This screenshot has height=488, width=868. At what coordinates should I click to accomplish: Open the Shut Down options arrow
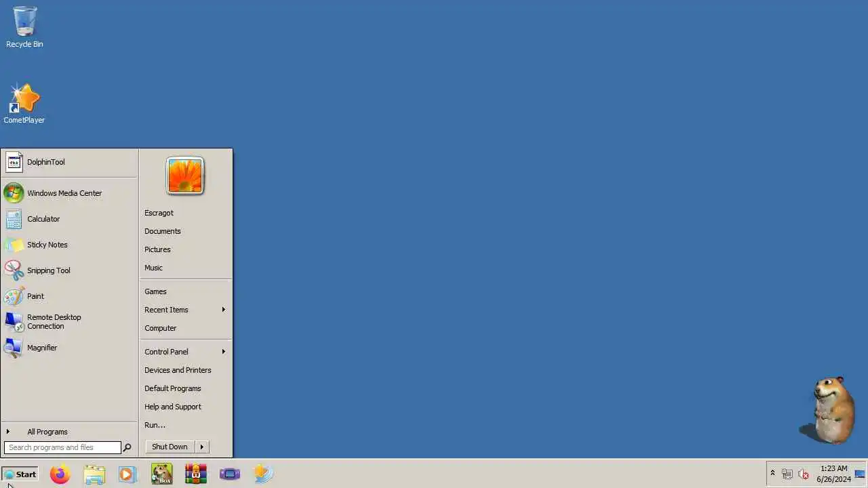pos(201,447)
